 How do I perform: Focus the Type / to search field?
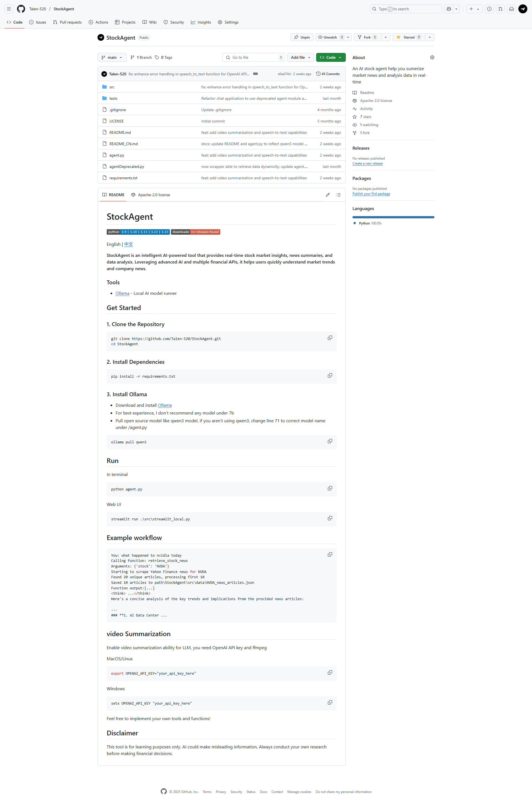point(405,9)
